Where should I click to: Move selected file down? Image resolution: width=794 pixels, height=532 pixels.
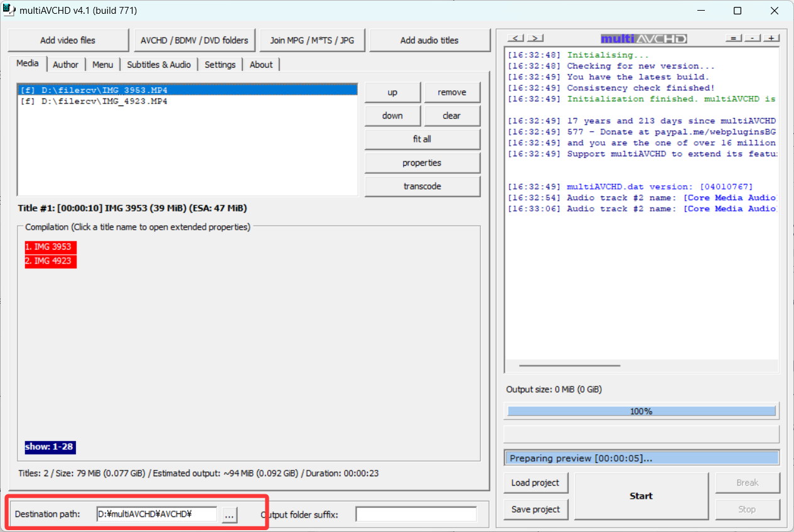(392, 115)
